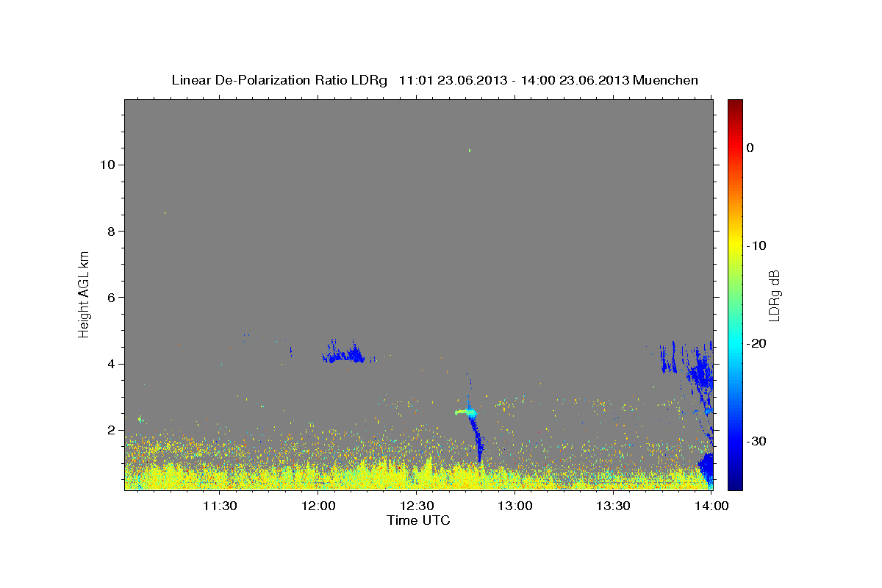Click the 14:00 time tick label

coord(711,506)
